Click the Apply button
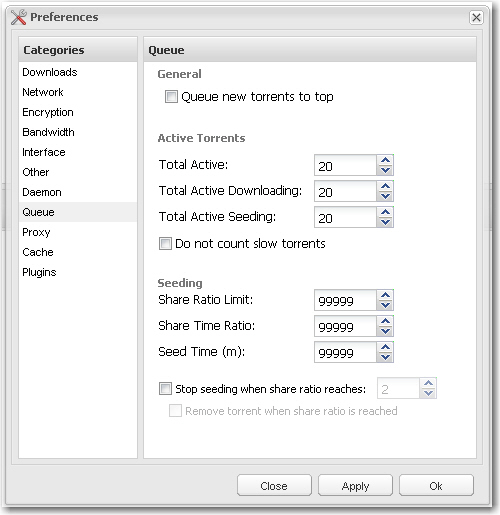 [x=355, y=486]
